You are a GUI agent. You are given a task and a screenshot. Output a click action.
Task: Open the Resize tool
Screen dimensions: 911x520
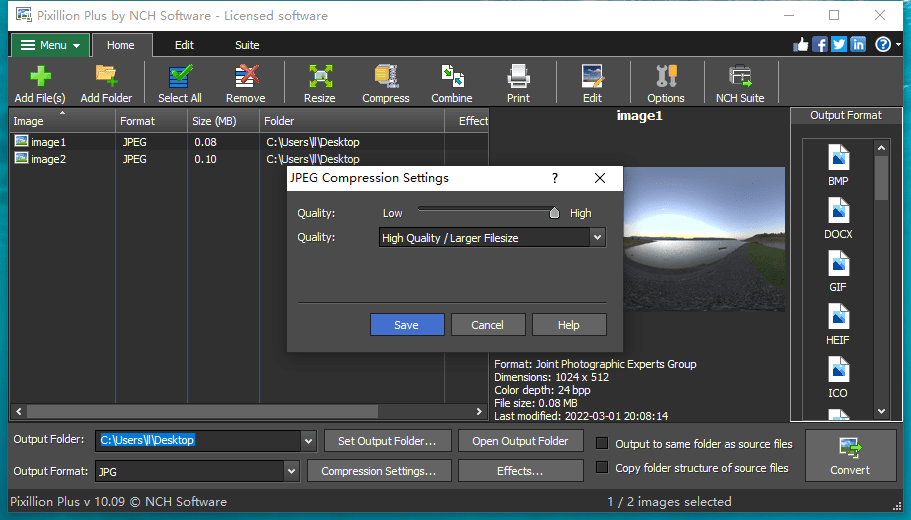320,84
